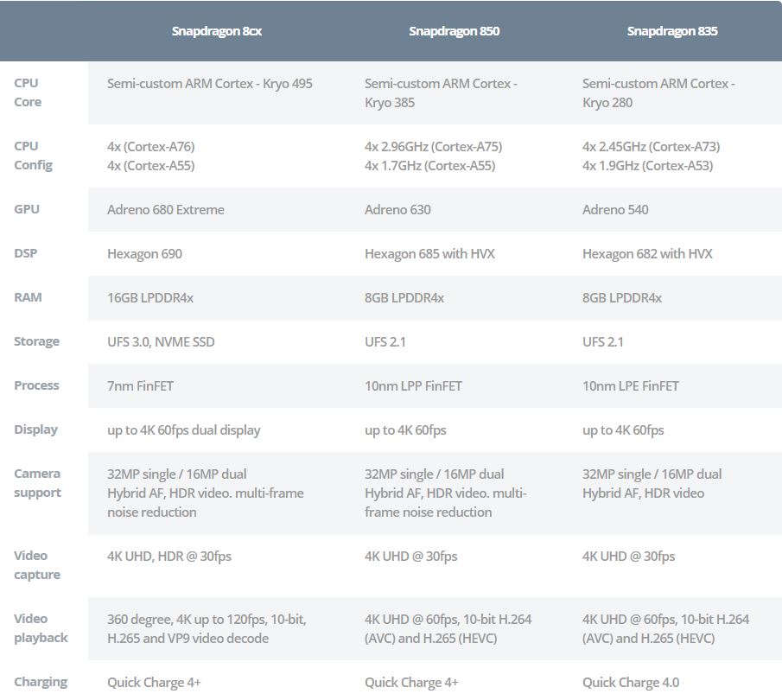Click the 4K UHD, HDR @ 30fps cell
The height and width of the screenshot is (700, 782).
(169, 557)
